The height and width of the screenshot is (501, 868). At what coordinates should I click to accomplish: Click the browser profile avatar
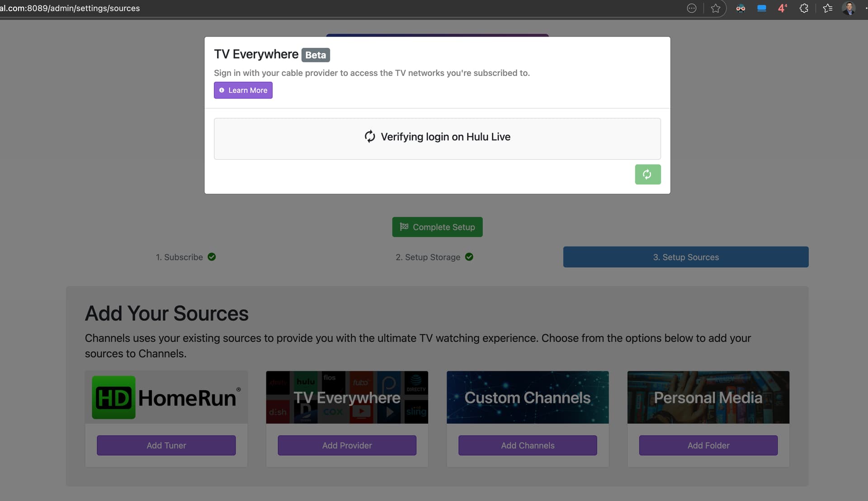click(x=849, y=8)
